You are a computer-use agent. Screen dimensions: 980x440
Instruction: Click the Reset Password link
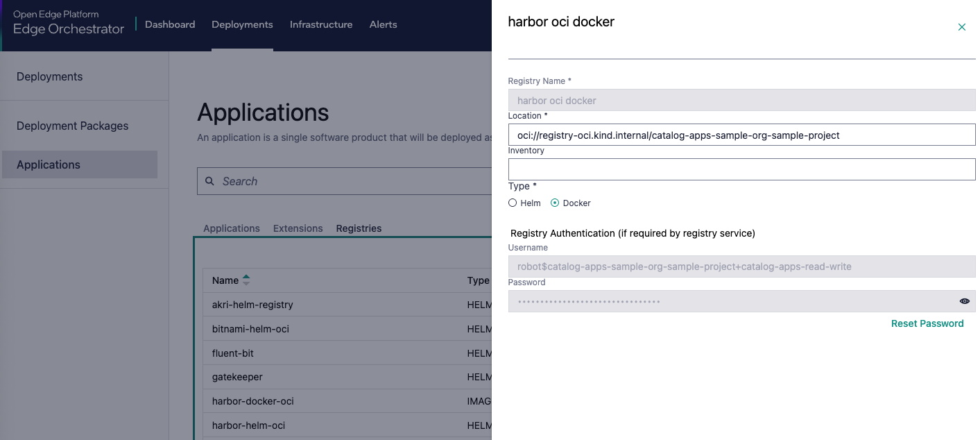tap(927, 323)
